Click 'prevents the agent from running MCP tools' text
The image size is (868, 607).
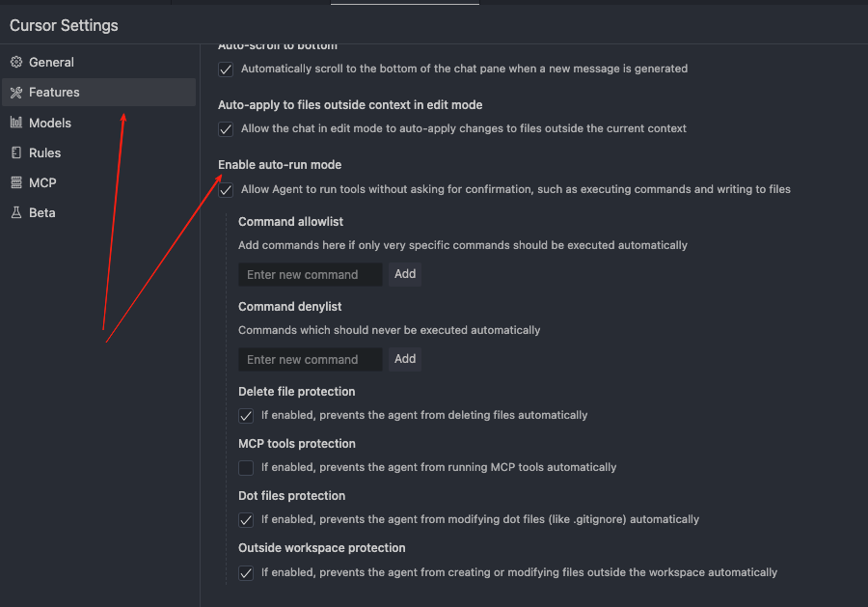(440, 467)
